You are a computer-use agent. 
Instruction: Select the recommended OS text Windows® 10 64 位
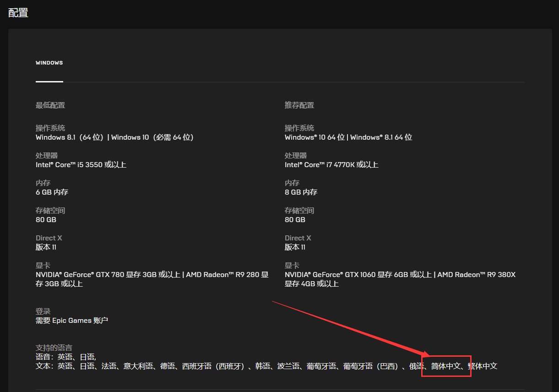click(x=315, y=137)
